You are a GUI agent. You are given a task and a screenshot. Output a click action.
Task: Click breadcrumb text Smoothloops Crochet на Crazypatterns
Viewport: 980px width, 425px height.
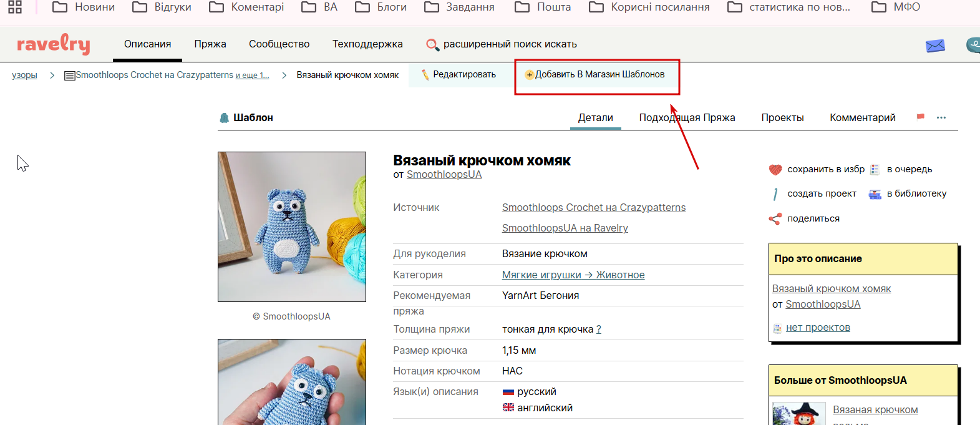155,75
